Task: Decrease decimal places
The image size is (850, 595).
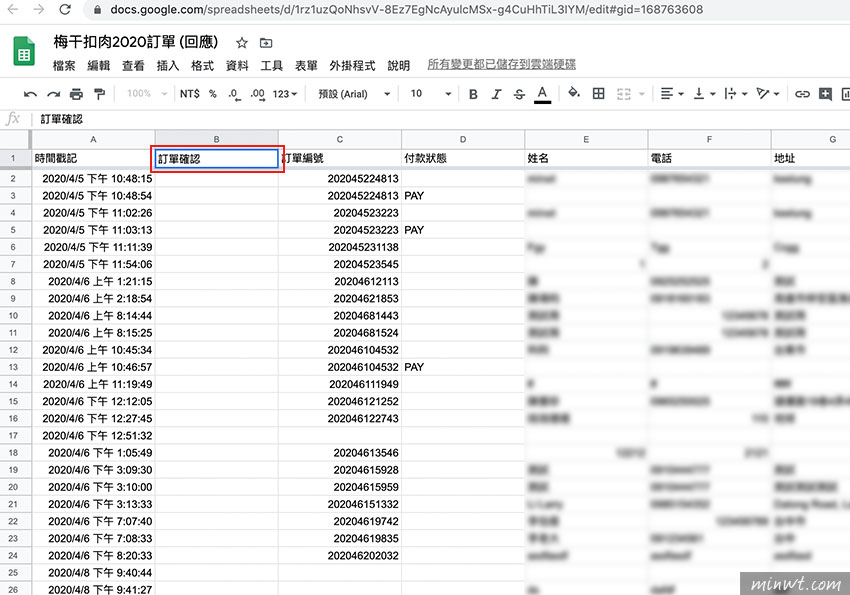Action: pyautogui.click(x=234, y=94)
